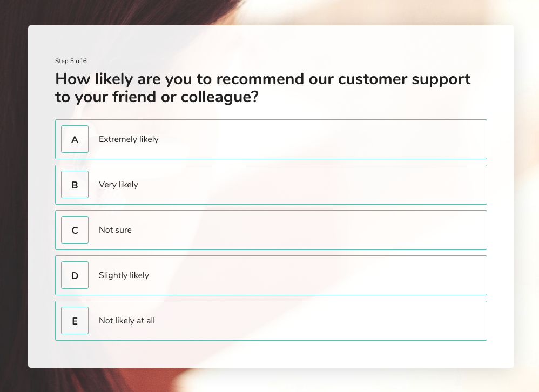This screenshot has width=539, height=392.
Task: Select the B letter key box
Action: tap(75, 185)
